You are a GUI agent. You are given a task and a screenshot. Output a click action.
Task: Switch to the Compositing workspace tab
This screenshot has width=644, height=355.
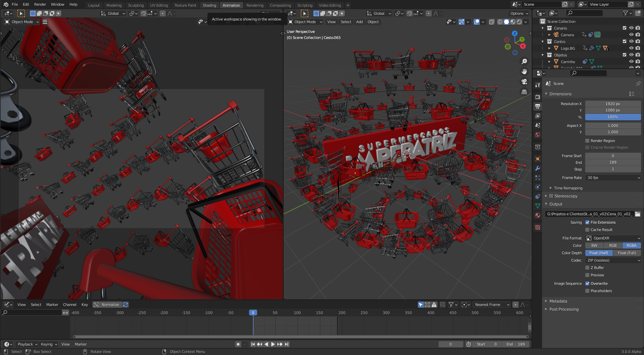click(280, 5)
